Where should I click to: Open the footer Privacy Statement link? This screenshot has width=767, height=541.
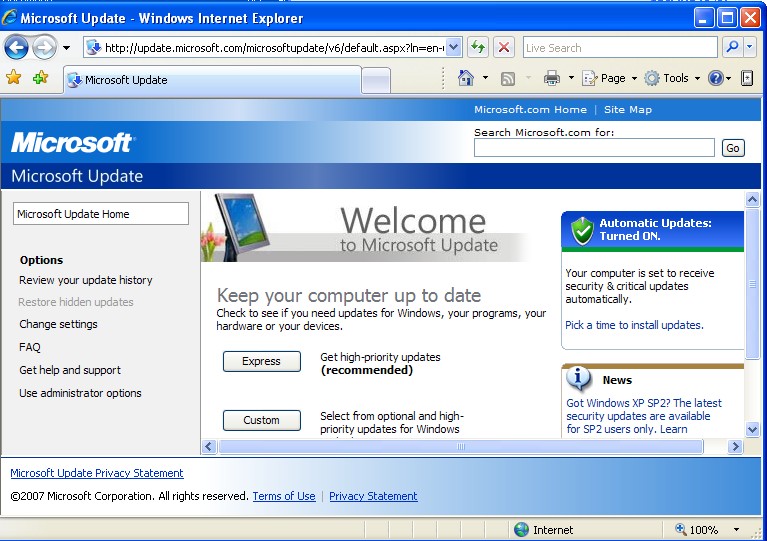pos(373,496)
